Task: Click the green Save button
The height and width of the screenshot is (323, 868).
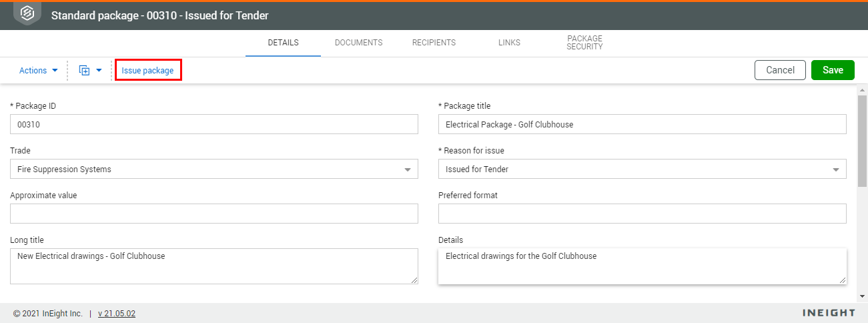Action: [x=833, y=70]
